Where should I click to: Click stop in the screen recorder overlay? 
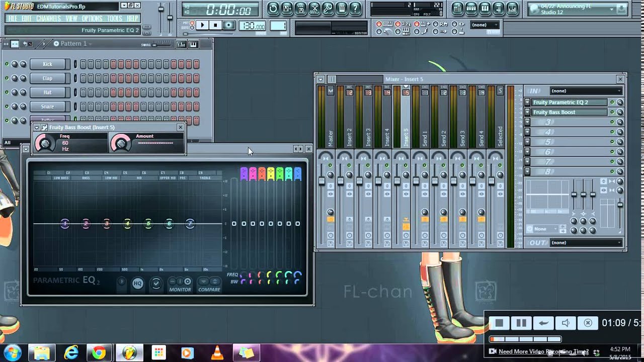tap(499, 323)
